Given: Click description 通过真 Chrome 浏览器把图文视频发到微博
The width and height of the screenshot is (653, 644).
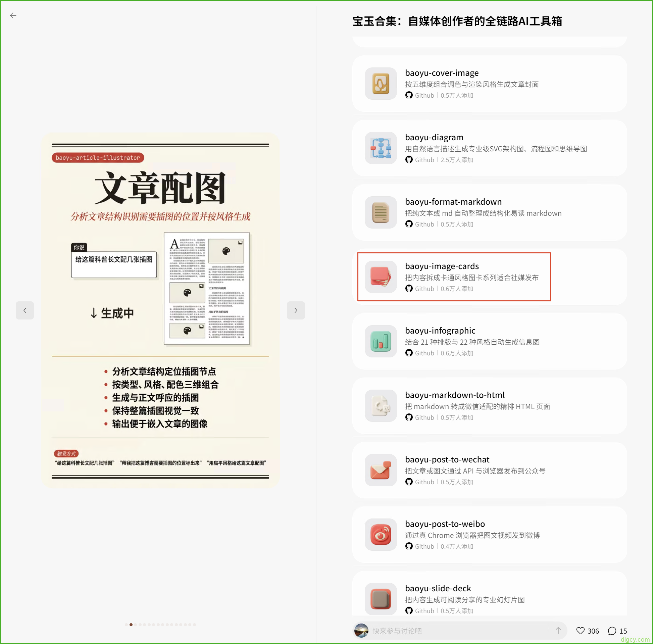Looking at the screenshot, I should click(472, 535).
